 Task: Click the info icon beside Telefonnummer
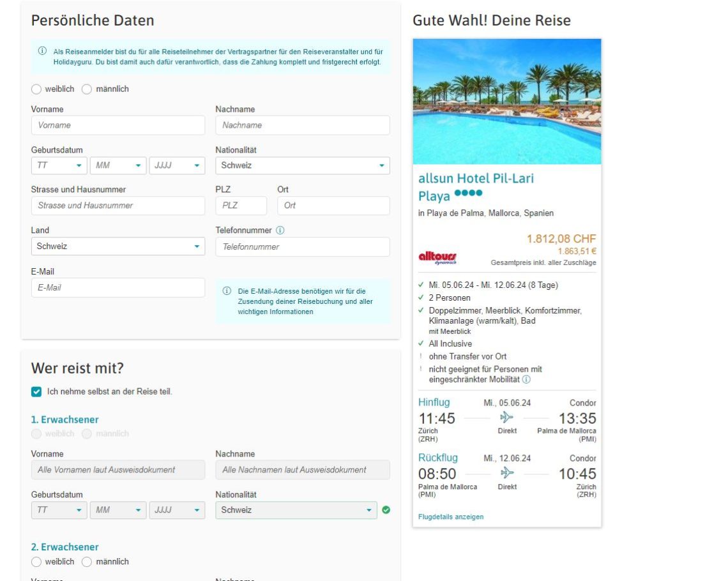[x=280, y=230]
